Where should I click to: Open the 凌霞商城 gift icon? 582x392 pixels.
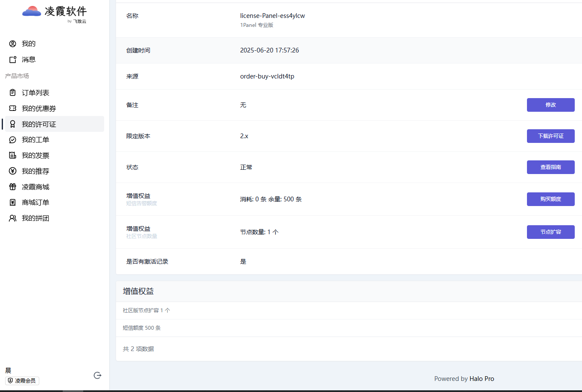pyautogui.click(x=13, y=187)
